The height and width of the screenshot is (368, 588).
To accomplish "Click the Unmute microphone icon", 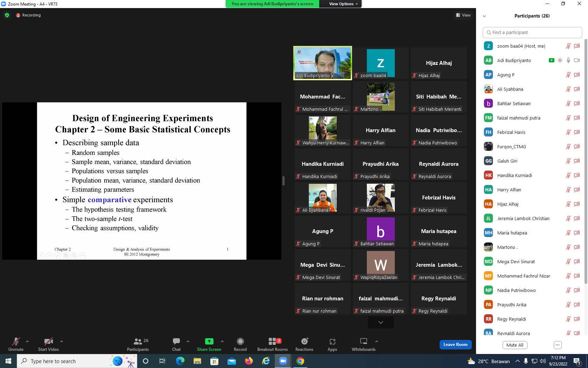I will pyautogui.click(x=16, y=341).
